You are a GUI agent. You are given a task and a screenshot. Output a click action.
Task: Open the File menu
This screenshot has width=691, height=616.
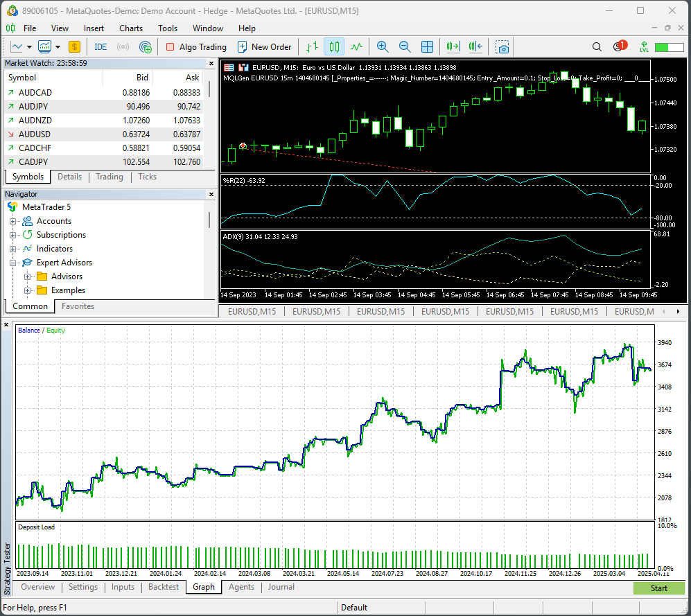[30, 28]
